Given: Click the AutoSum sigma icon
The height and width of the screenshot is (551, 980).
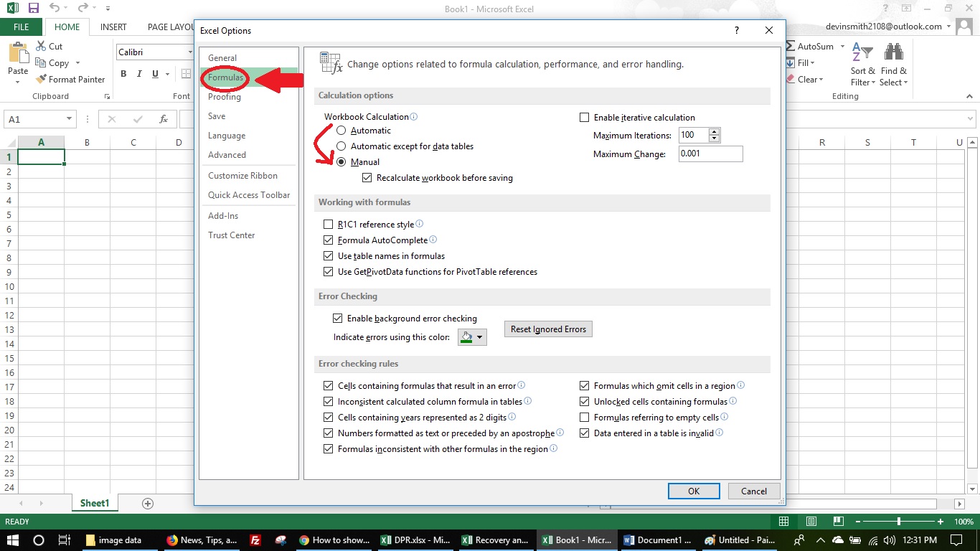Looking at the screenshot, I should [x=791, y=46].
